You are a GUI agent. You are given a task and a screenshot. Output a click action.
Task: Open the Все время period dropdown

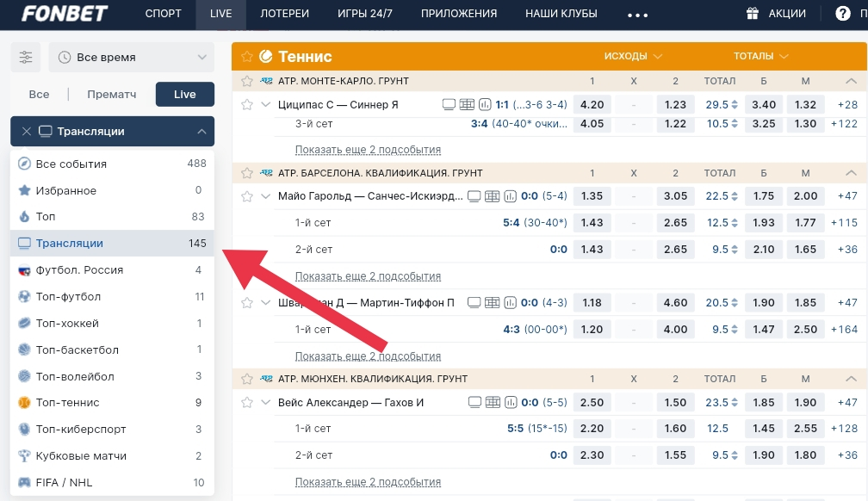[132, 58]
